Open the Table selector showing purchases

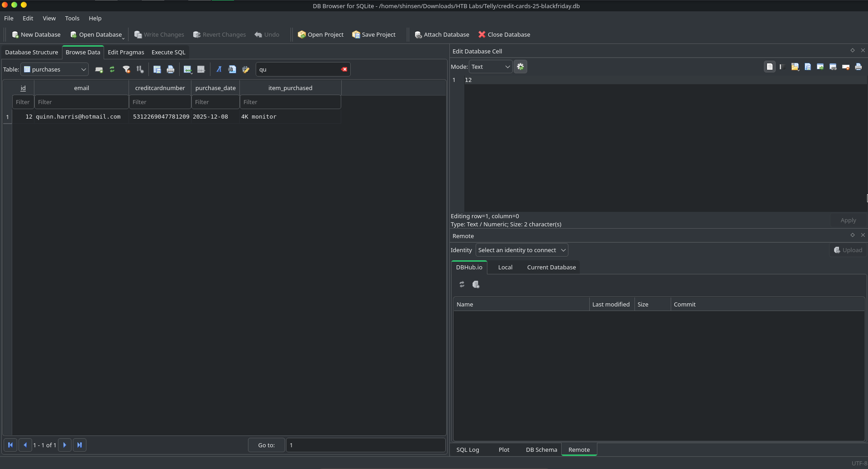pos(54,69)
